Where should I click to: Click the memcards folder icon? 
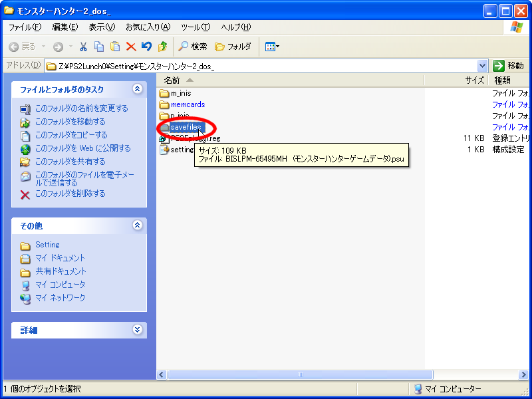point(164,104)
